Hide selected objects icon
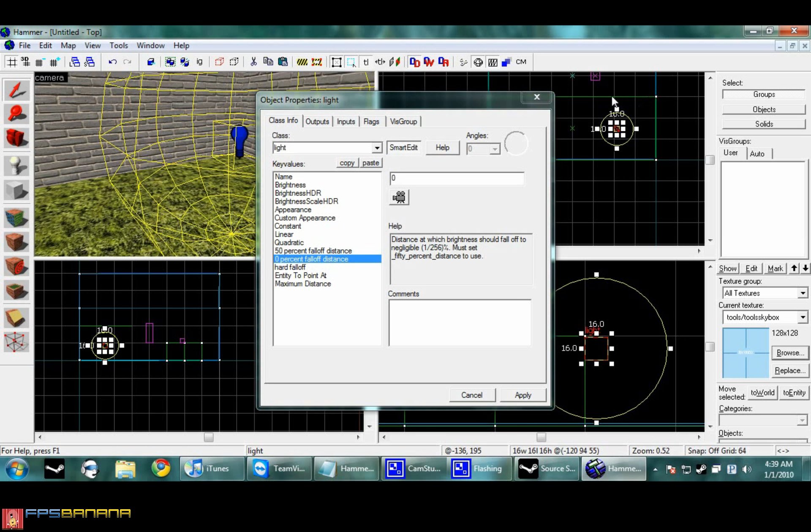Screen dimensions: 811x532 (219, 62)
